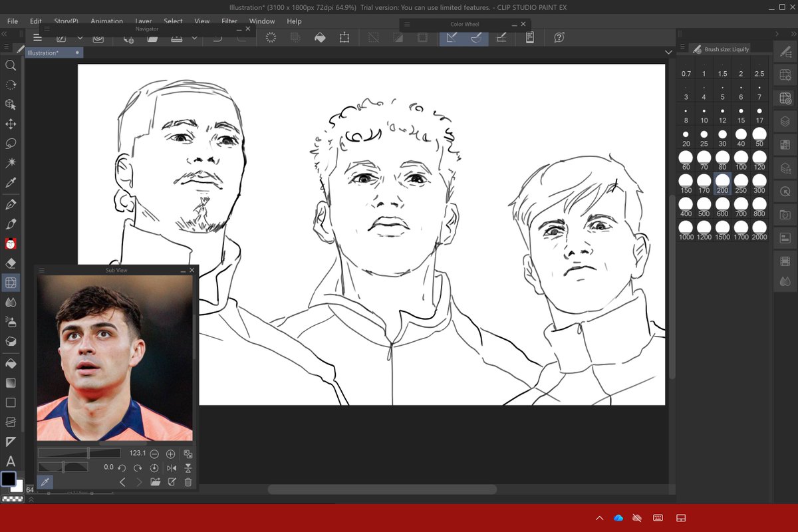
Task: Zoom in Sub View with plus icon
Action: pyautogui.click(x=171, y=454)
